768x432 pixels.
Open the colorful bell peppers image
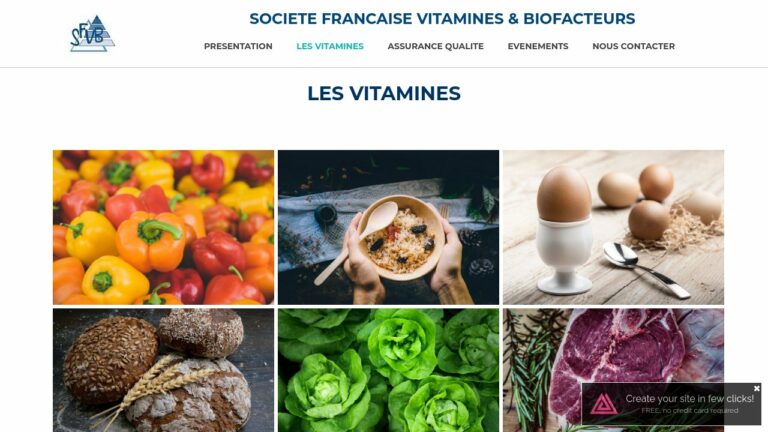pos(164,227)
